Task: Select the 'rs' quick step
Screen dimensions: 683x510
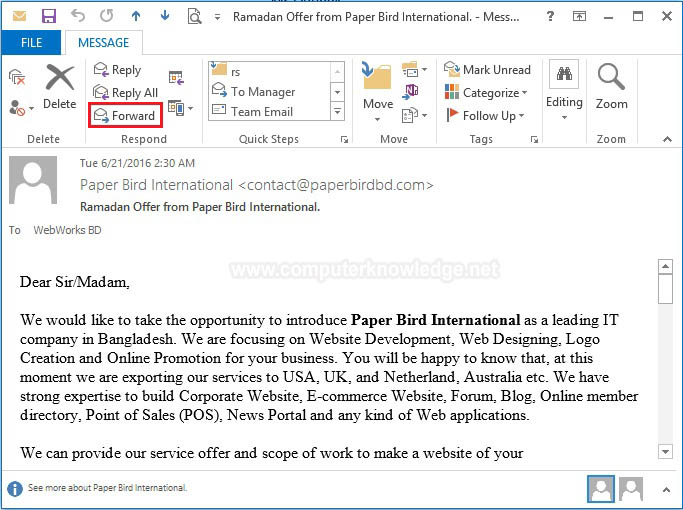Action: point(270,70)
